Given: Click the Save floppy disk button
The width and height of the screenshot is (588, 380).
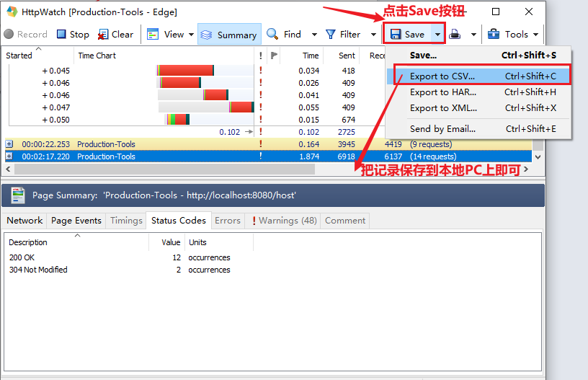Looking at the screenshot, I should click(x=408, y=35).
